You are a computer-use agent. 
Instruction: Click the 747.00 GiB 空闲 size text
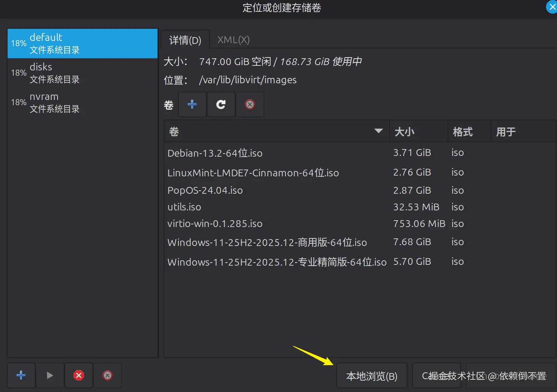pyautogui.click(x=235, y=62)
